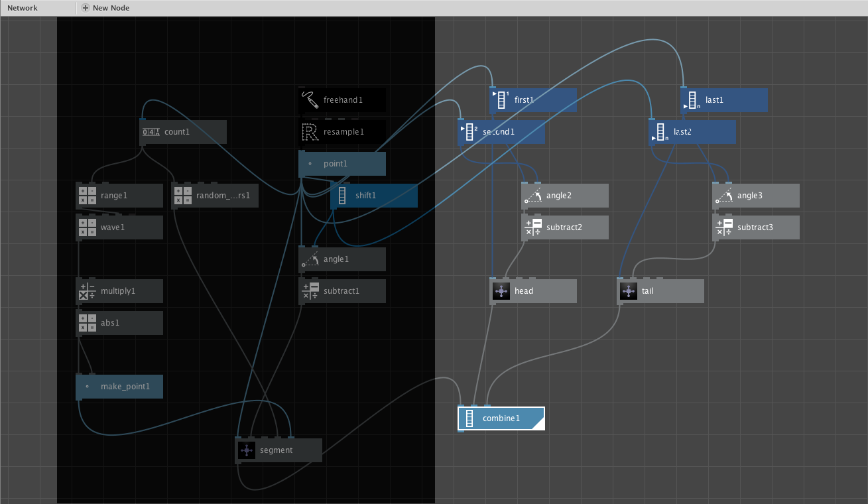The width and height of the screenshot is (868, 504).
Task: Select the random_...rs1 node label
Action: click(x=222, y=196)
